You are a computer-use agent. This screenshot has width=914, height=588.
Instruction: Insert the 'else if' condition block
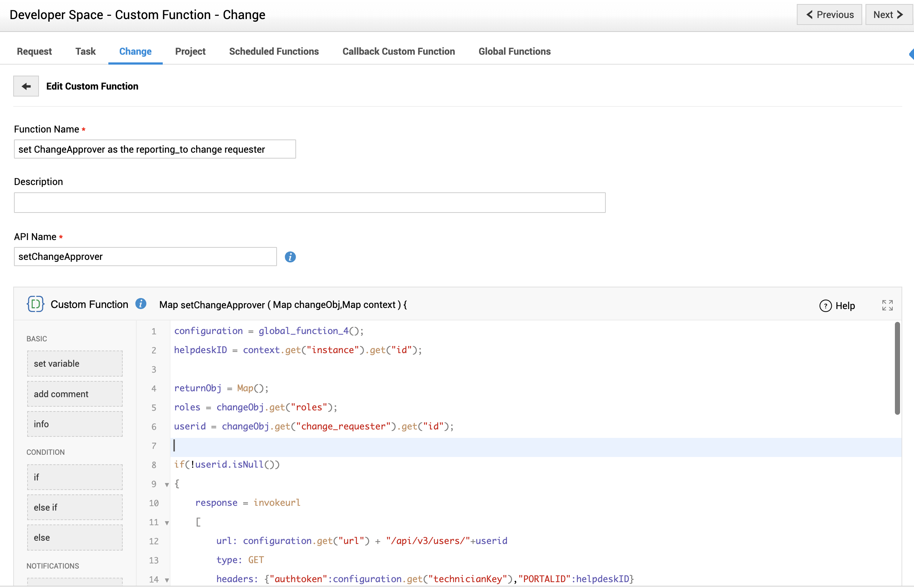(x=75, y=508)
